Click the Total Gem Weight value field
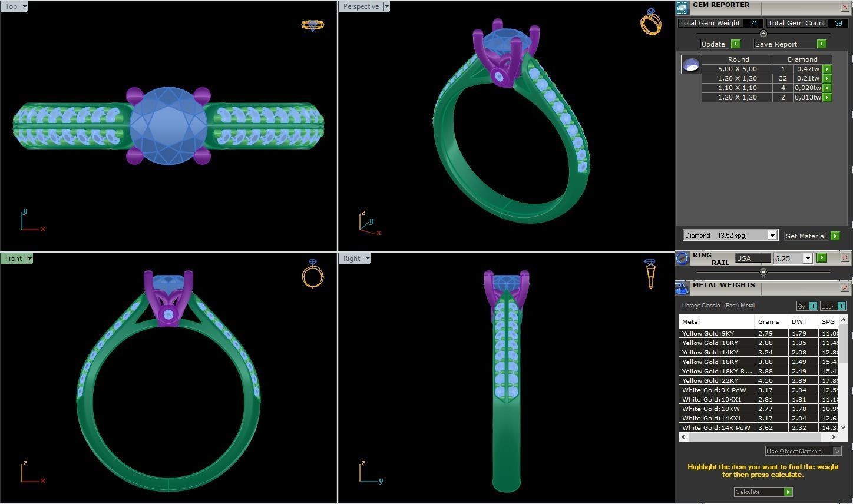 click(753, 23)
